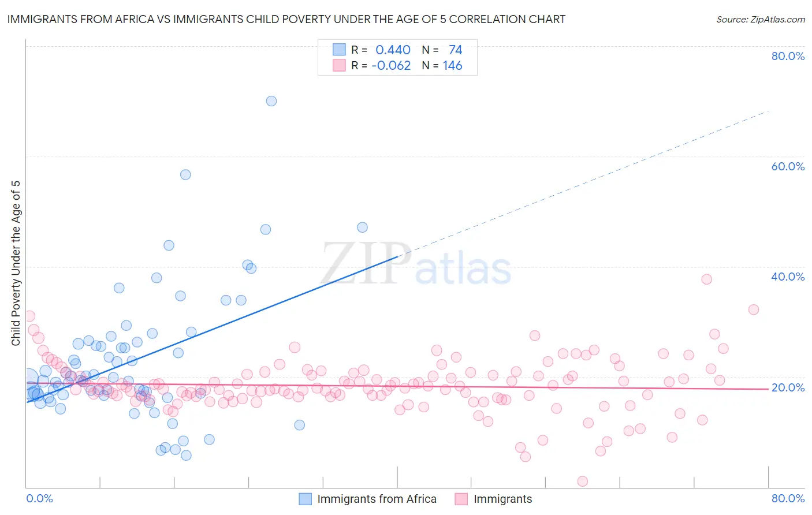Click the 0.0% x-axis start label
The width and height of the screenshot is (812, 515).
39,498
